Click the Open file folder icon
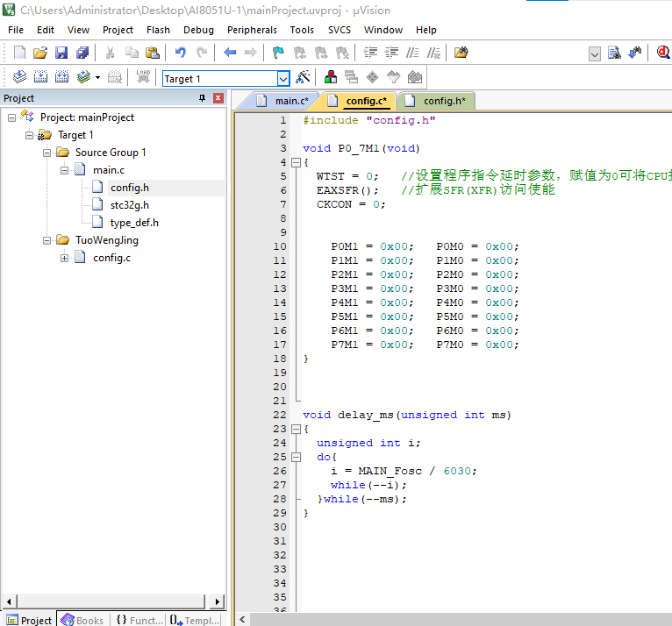This screenshot has height=626, width=672. pyautogui.click(x=39, y=53)
